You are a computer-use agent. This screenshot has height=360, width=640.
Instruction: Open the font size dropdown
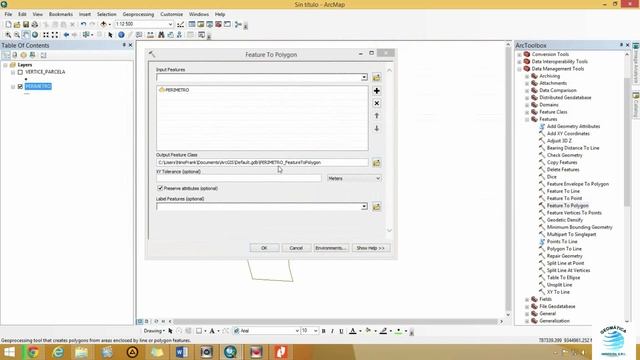316,331
